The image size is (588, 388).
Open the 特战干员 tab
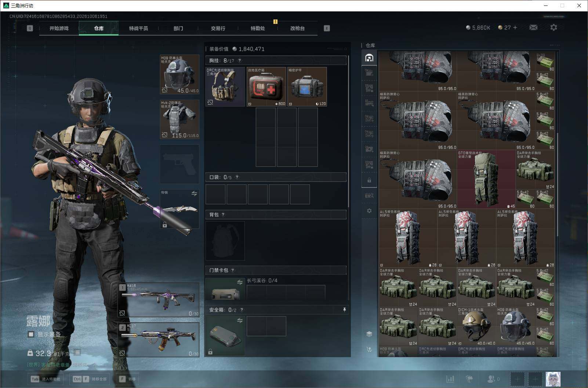(138, 28)
